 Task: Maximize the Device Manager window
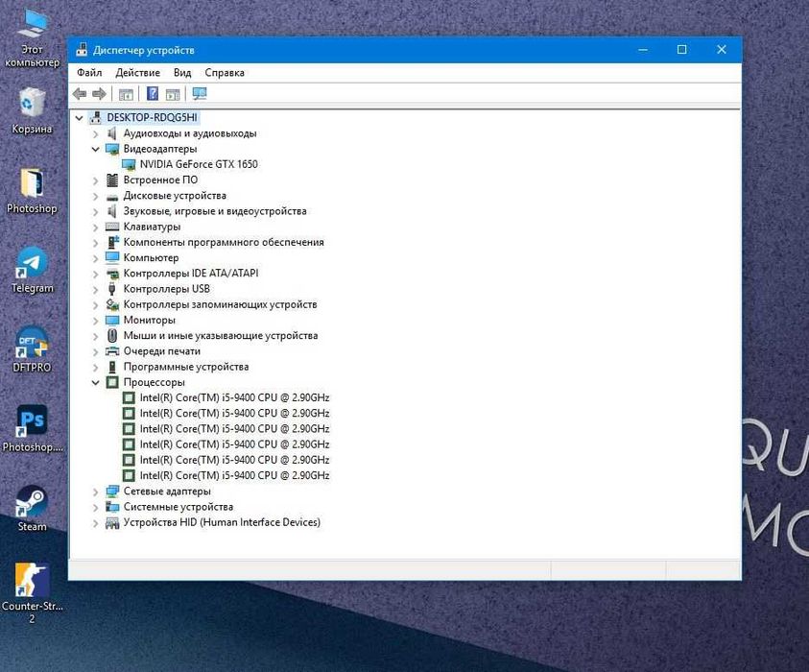point(681,50)
